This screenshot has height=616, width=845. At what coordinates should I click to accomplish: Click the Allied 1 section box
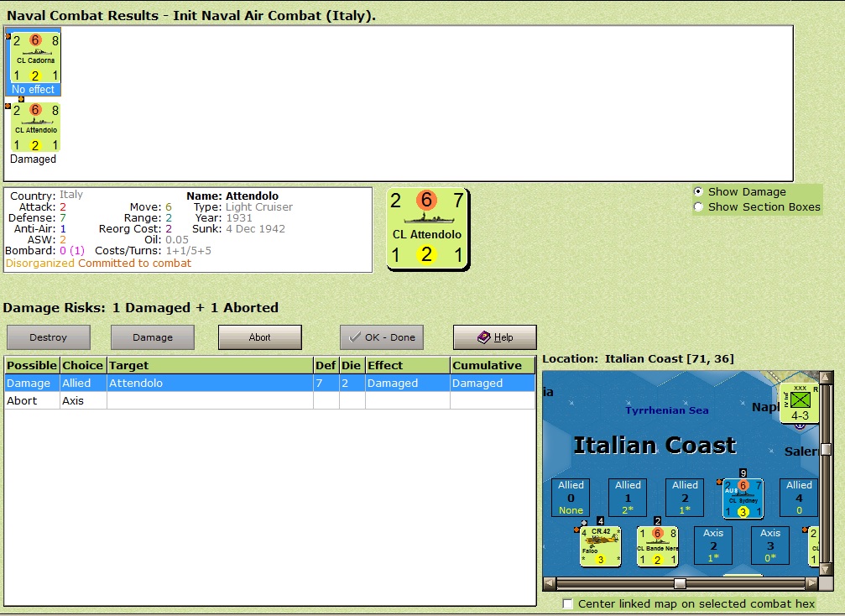point(628,498)
